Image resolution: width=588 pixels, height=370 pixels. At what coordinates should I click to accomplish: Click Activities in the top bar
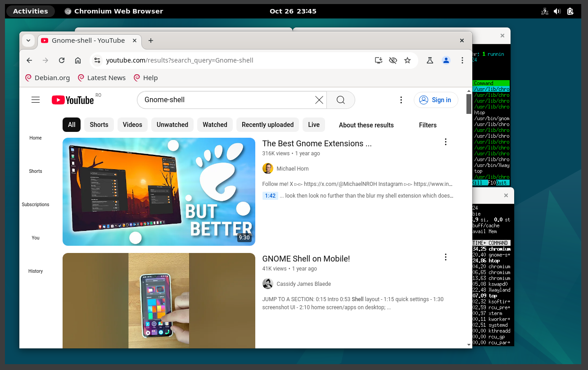(30, 11)
